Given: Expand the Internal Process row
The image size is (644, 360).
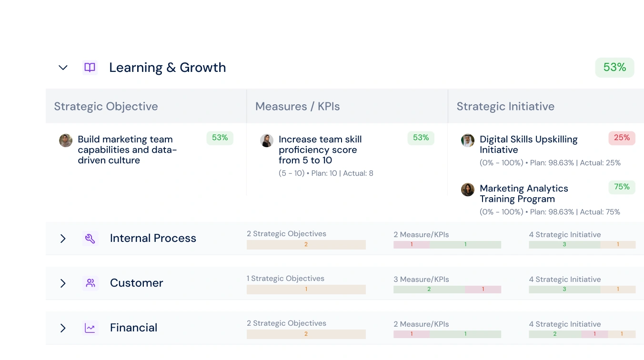Looking at the screenshot, I should (63, 238).
